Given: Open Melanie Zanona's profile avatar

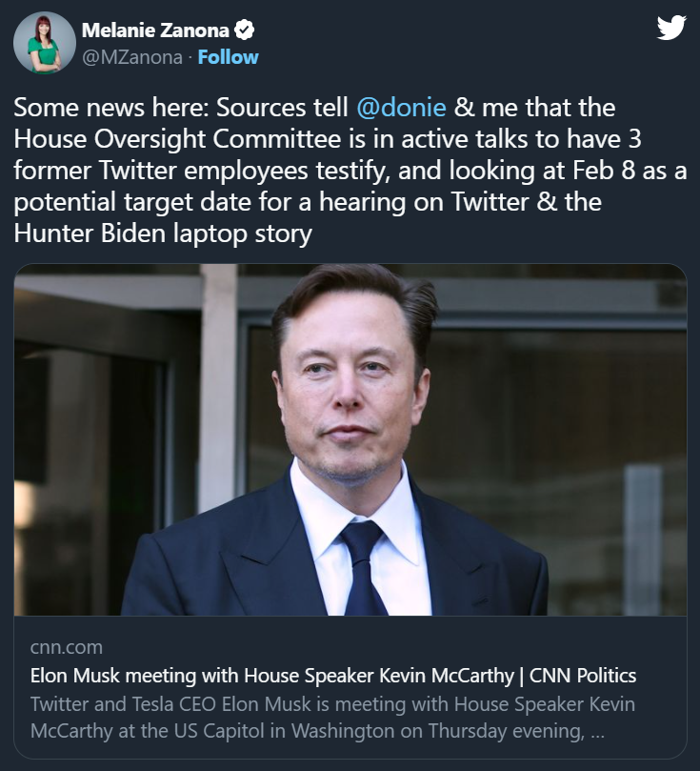Looking at the screenshot, I should click(x=45, y=43).
